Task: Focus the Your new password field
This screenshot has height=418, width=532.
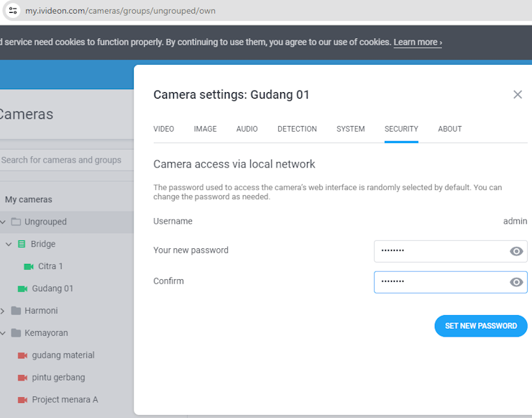Action: tap(451, 251)
